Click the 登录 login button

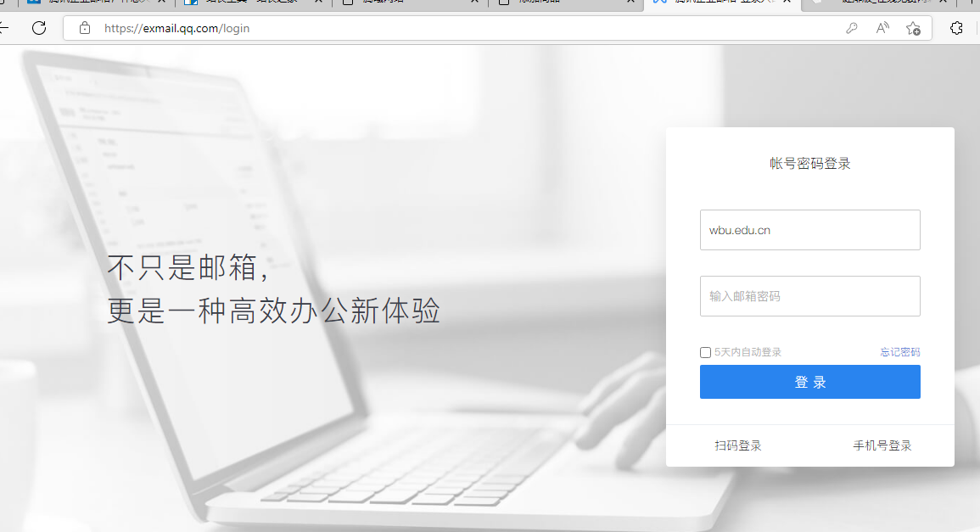[809, 381]
